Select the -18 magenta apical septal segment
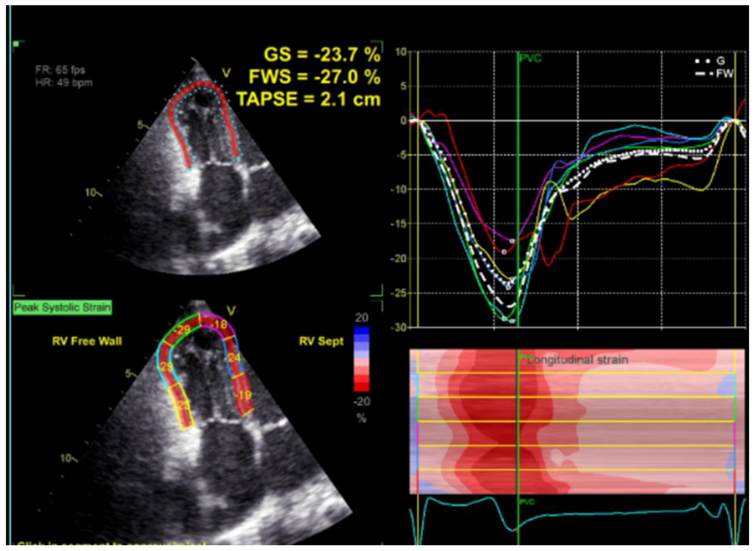Viewport: 756px width, 551px height. click(219, 325)
